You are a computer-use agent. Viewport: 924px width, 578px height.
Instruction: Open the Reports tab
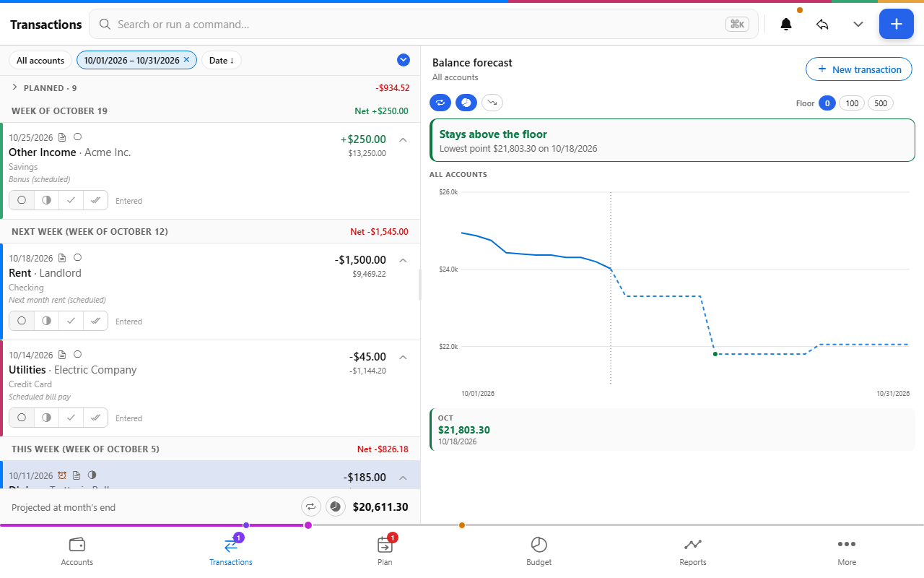[693, 552]
